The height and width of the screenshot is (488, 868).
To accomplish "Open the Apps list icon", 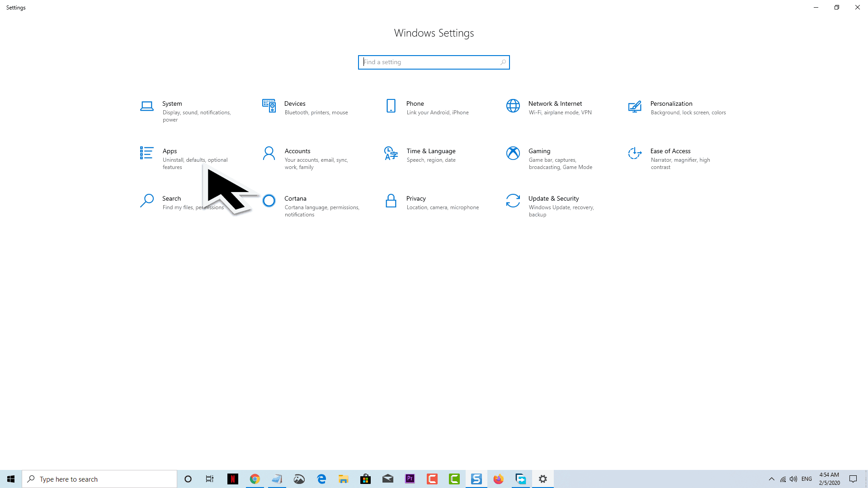I will pyautogui.click(x=146, y=153).
